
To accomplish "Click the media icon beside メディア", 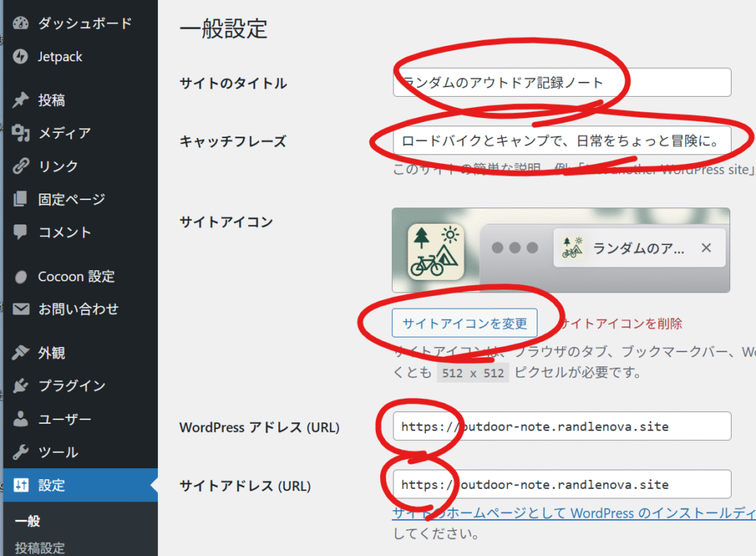I will click(21, 133).
